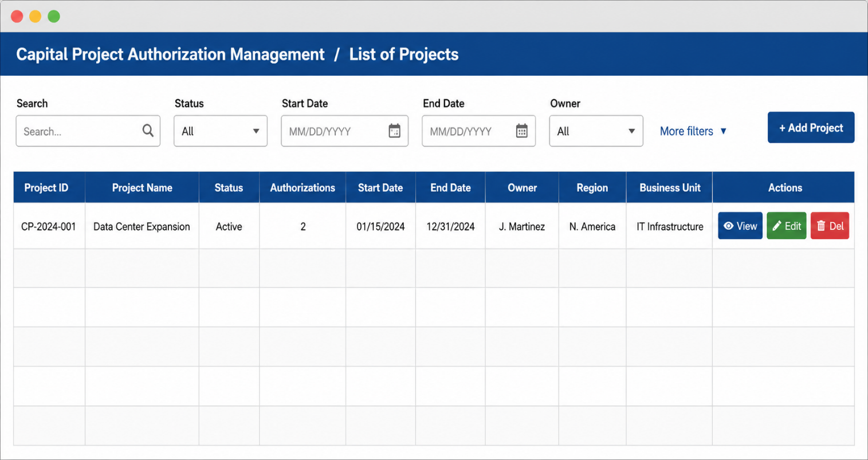
Task: Click the Actions column header
Action: (784, 187)
